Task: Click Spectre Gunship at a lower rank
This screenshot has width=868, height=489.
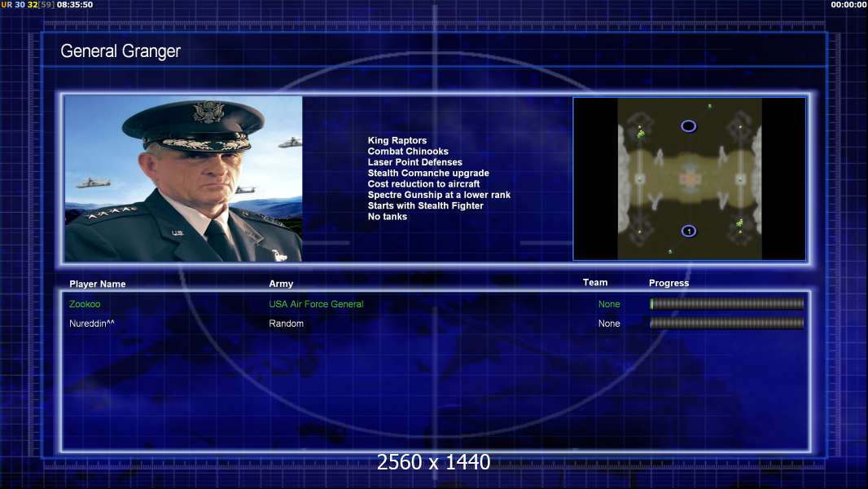Action: point(439,195)
